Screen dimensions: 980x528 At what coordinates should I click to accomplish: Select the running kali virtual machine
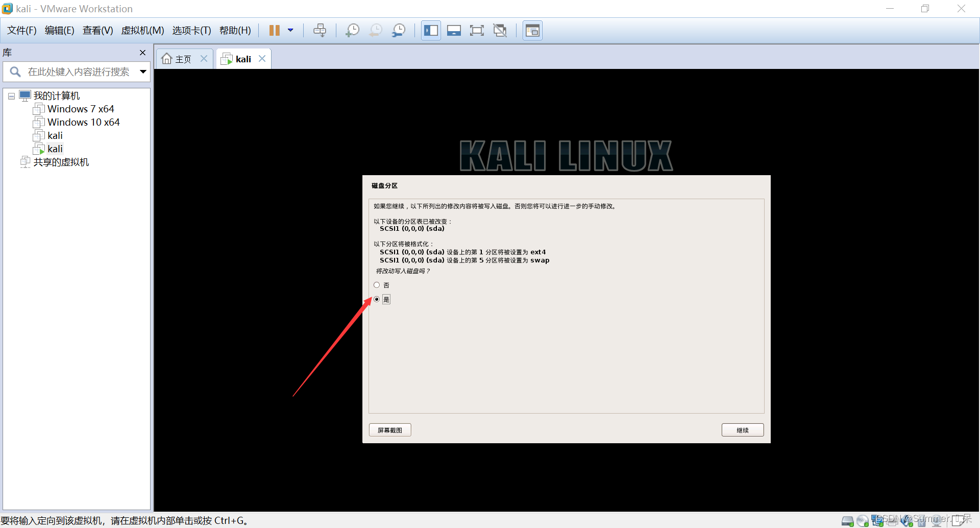[x=55, y=149]
